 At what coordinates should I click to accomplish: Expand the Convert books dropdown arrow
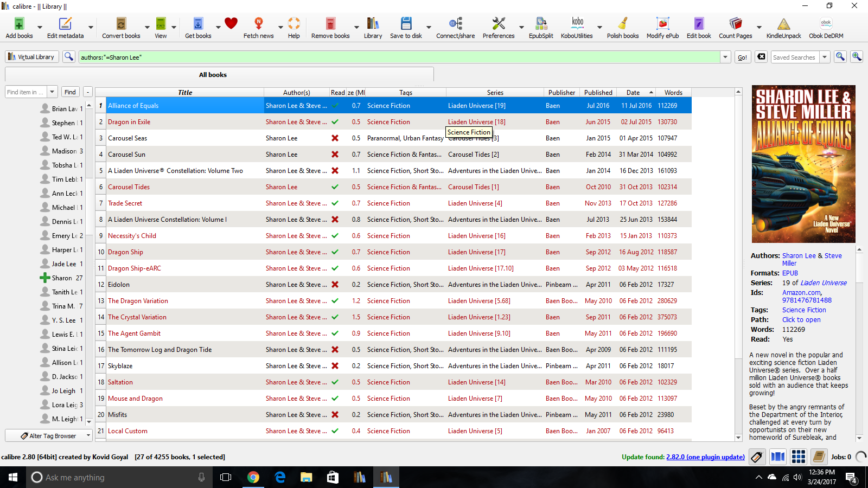[147, 27]
